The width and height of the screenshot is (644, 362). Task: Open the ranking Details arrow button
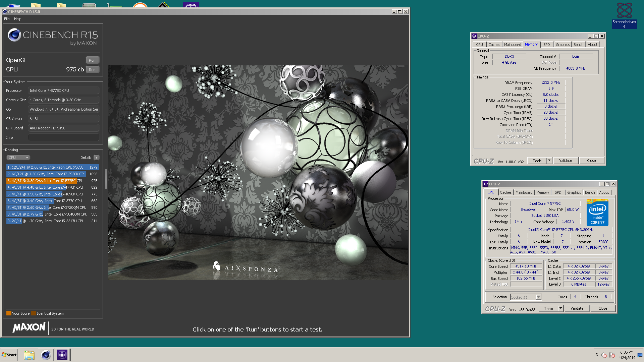point(97,158)
